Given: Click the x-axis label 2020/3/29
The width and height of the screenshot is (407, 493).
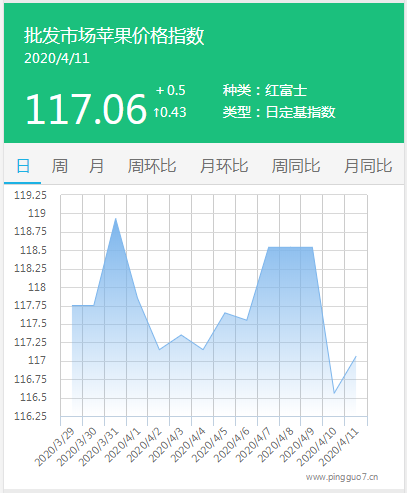Looking at the screenshot, I should [55, 447].
